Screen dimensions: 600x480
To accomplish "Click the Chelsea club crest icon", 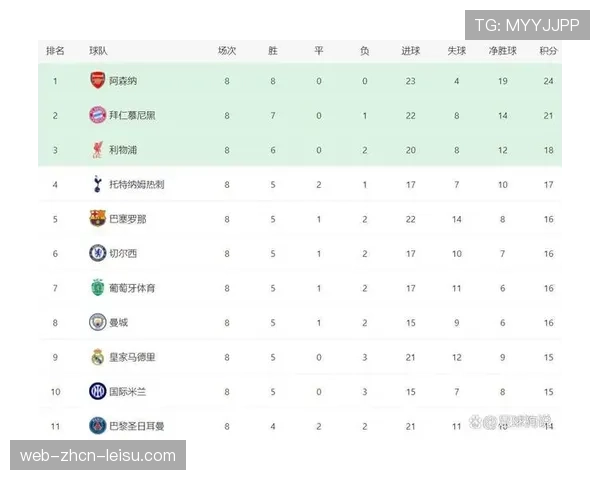I will [x=97, y=253].
